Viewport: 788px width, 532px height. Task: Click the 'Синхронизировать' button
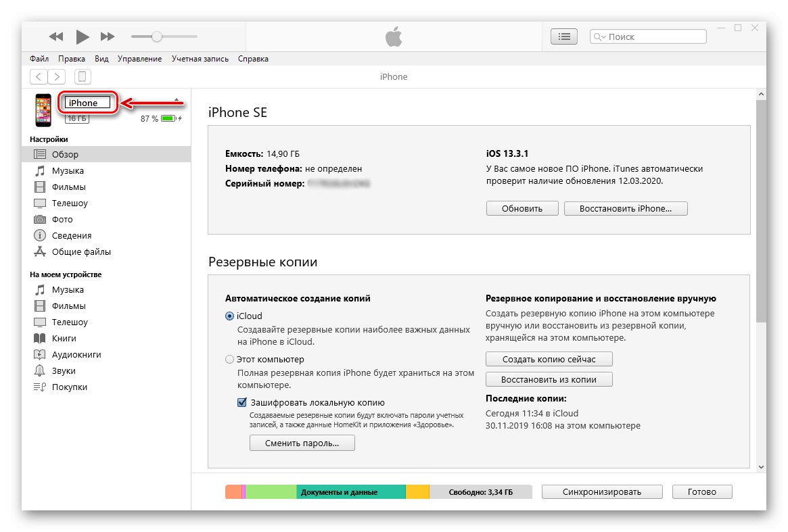pyautogui.click(x=601, y=492)
